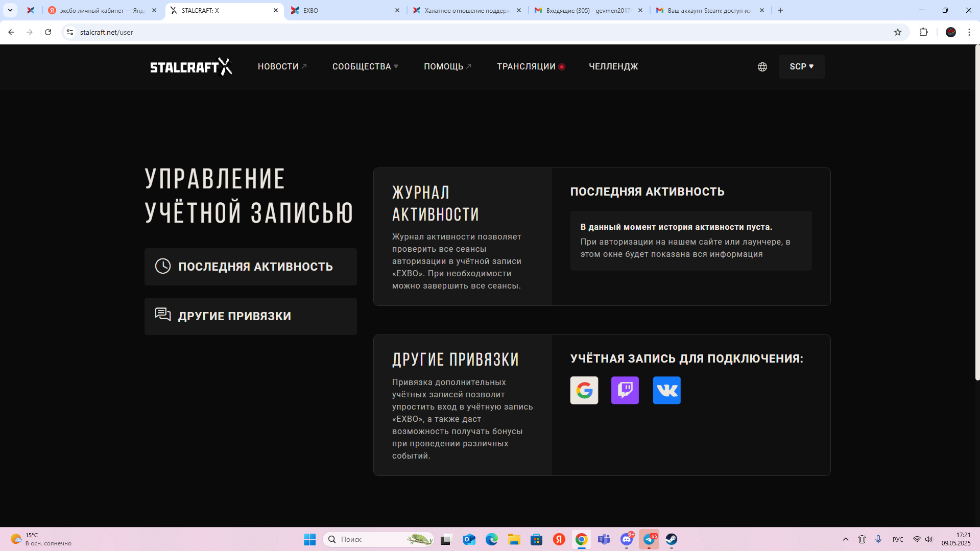Image resolution: width=980 pixels, height=551 pixels.
Task: Open Google Chrome from the taskbar
Action: click(581, 539)
